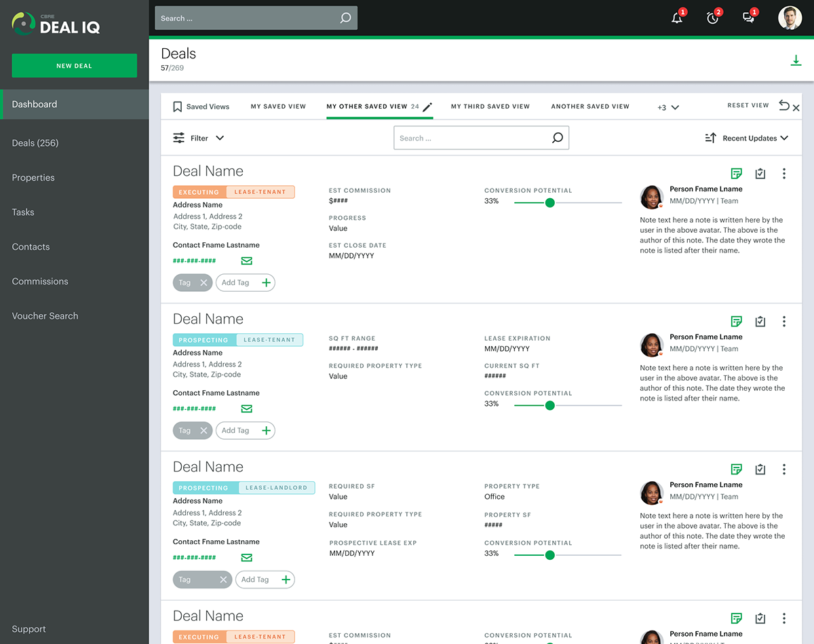Click the magnifier in deals list search
The image size is (814, 644).
557,138
